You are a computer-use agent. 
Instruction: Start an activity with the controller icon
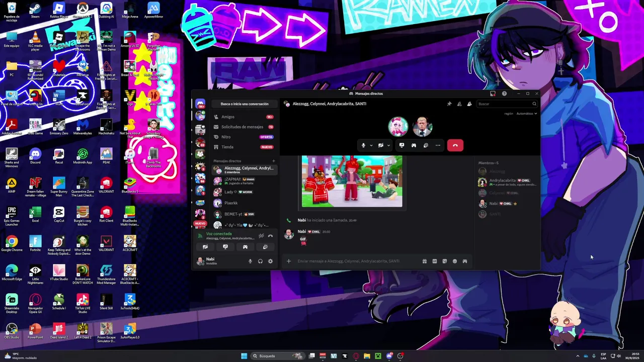(414, 145)
